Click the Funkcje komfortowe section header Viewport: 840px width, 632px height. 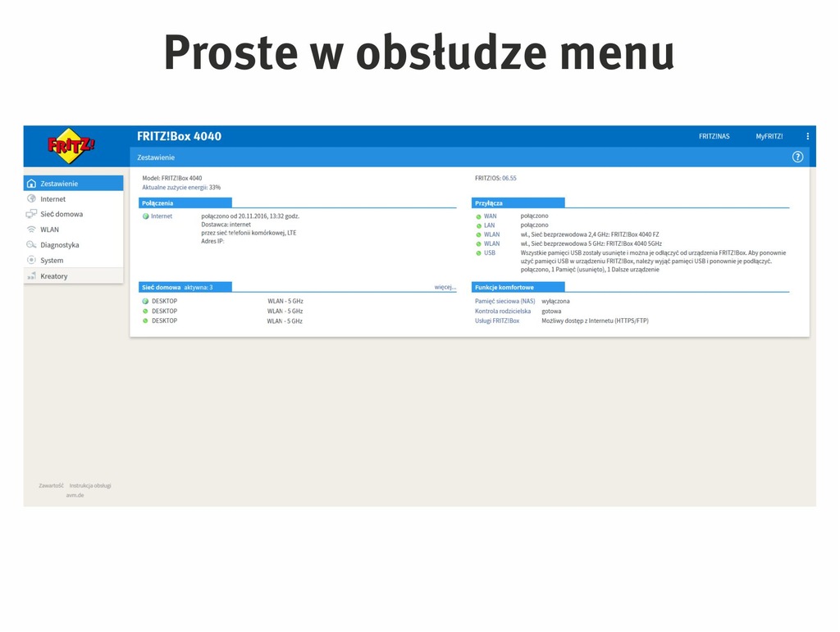[518, 288]
